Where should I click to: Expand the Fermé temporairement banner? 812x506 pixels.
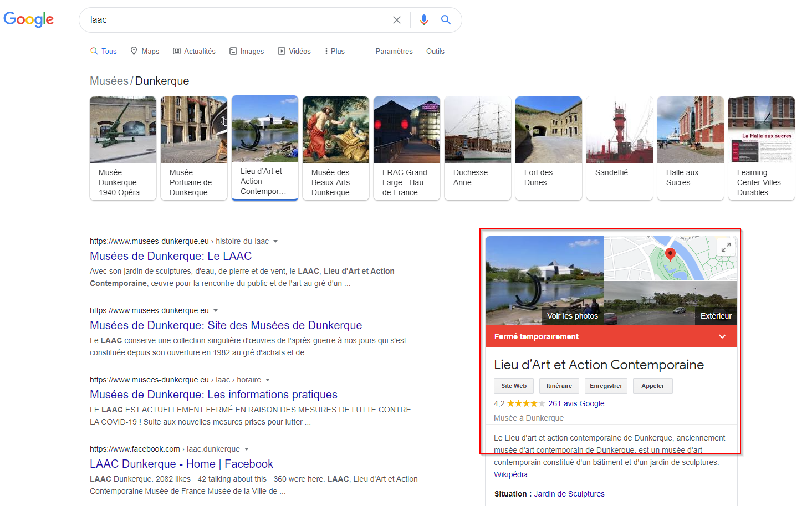coord(722,336)
